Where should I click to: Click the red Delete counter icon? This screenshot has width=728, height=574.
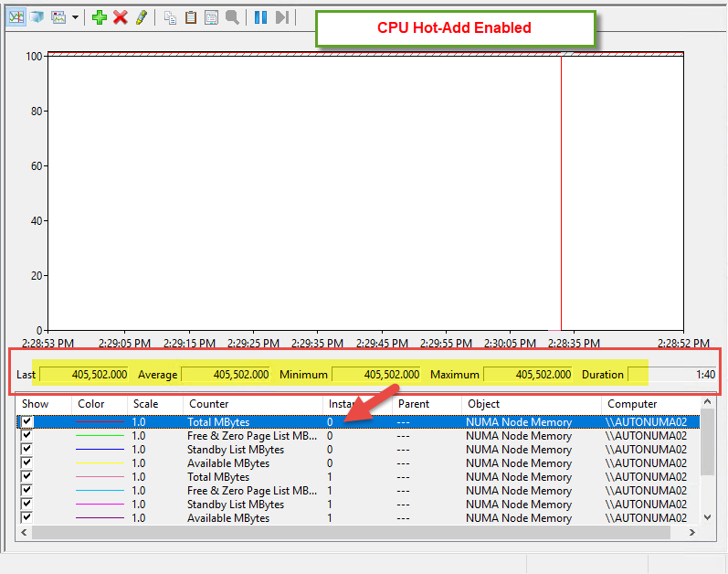pyautogui.click(x=120, y=17)
